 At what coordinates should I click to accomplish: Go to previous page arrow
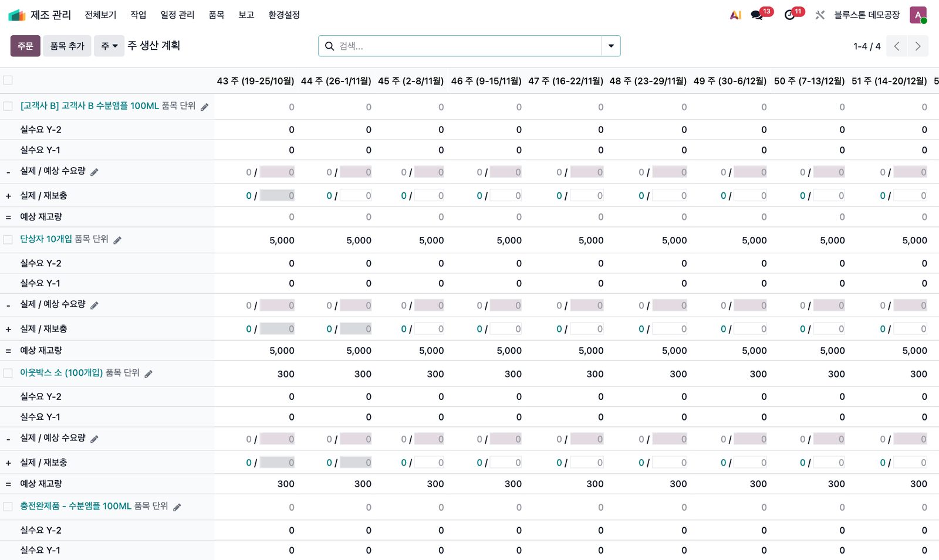(x=897, y=46)
